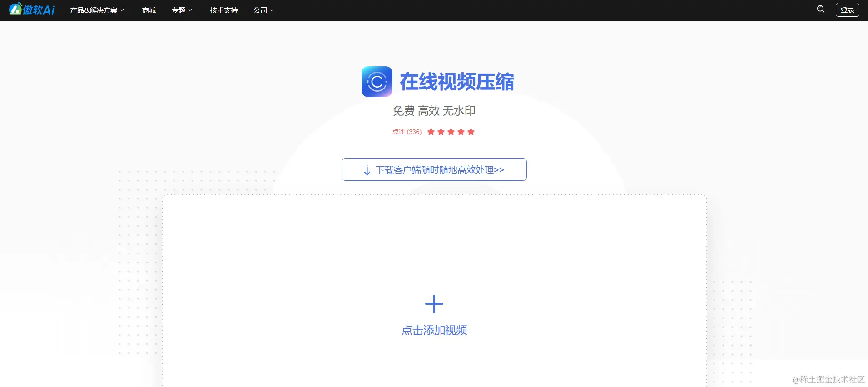Image resolution: width=868 pixels, height=387 pixels.
Task: Click the 免费 高效 无水印 subtitle
Action: 434,111
